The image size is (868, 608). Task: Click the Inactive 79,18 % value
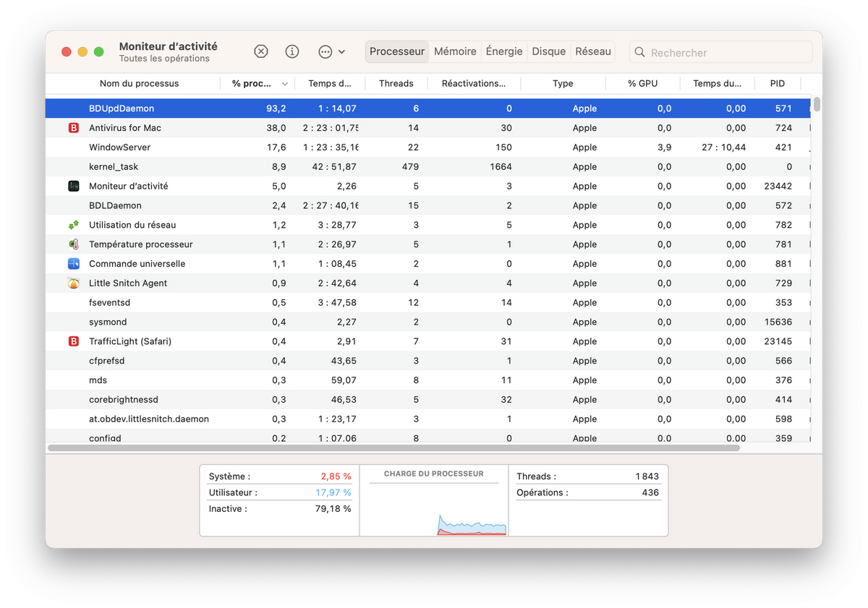(x=333, y=508)
